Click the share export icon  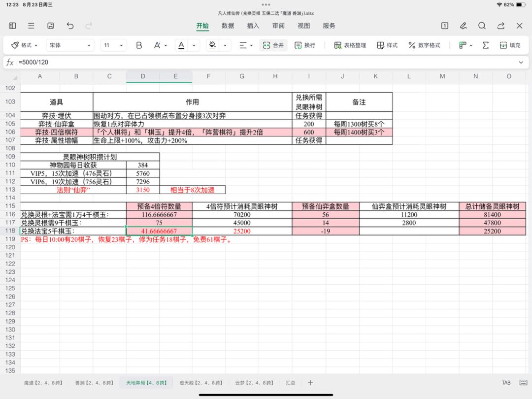(x=501, y=26)
